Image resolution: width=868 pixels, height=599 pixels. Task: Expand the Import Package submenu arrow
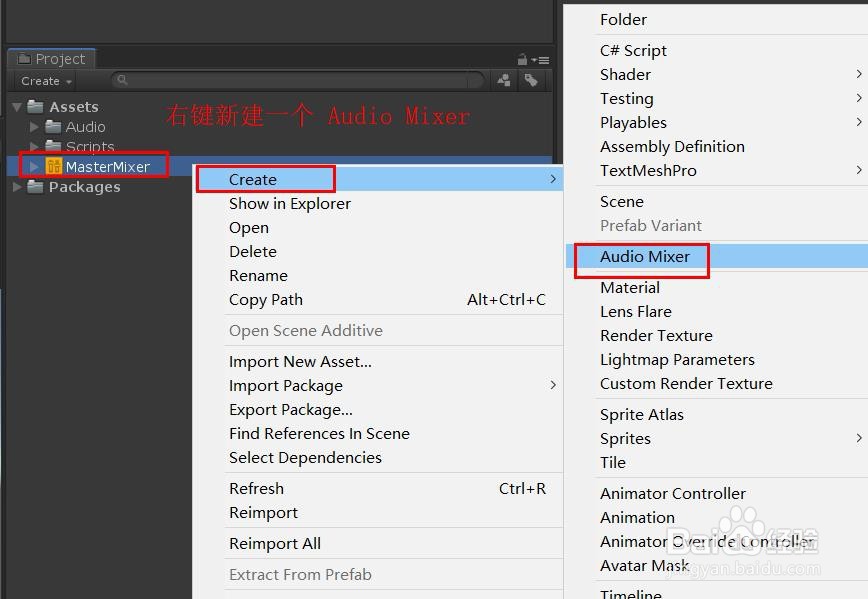point(553,385)
